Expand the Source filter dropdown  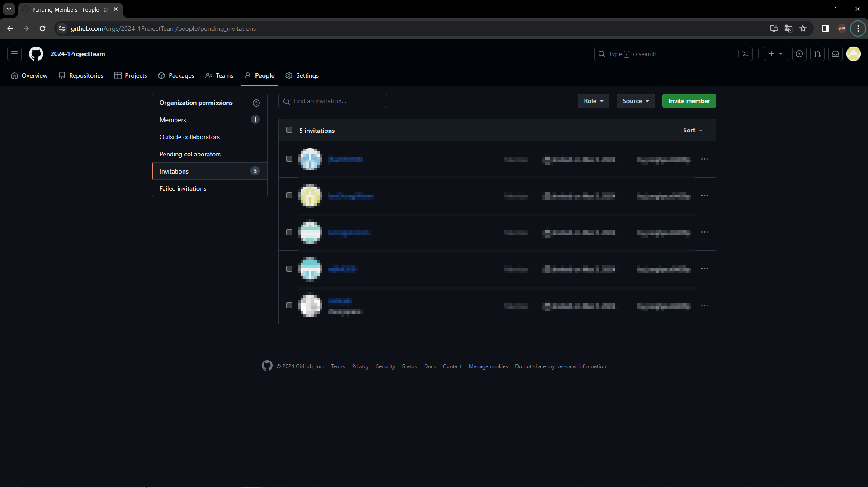[x=635, y=101]
